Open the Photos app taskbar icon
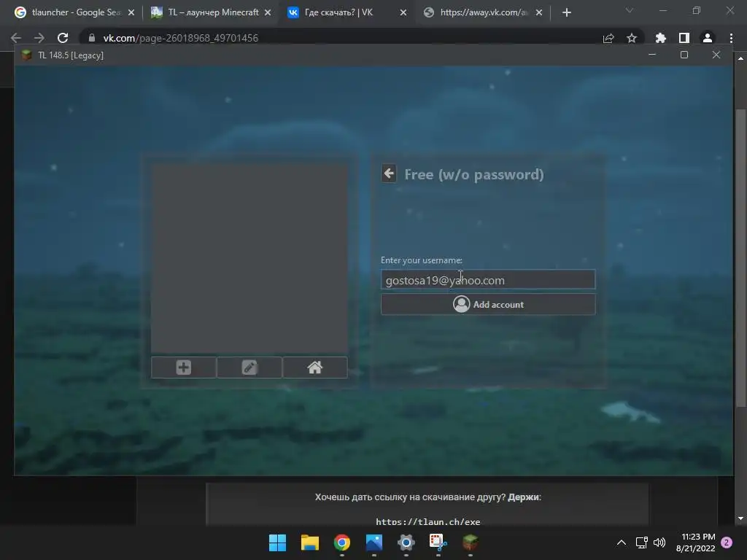 pyautogui.click(x=374, y=542)
